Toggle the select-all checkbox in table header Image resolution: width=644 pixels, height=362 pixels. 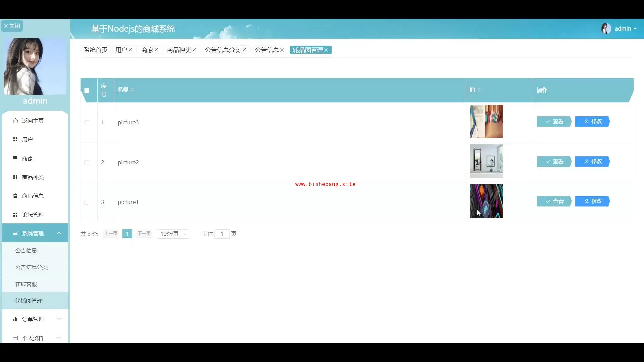point(87,90)
